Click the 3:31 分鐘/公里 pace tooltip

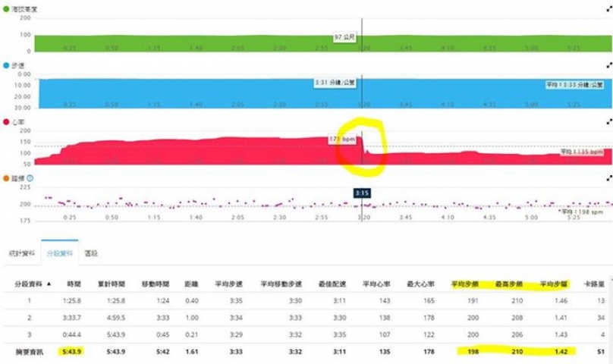(x=335, y=83)
